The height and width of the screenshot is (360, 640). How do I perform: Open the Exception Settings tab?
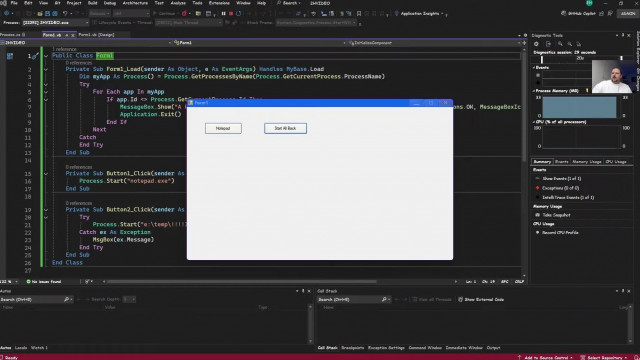(x=386, y=348)
